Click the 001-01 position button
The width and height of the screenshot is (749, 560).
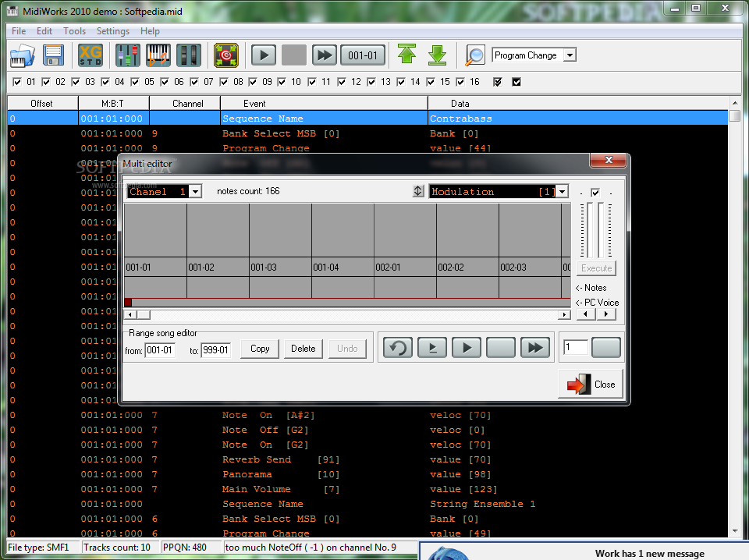pyautogui.click(x=363, y=55)
